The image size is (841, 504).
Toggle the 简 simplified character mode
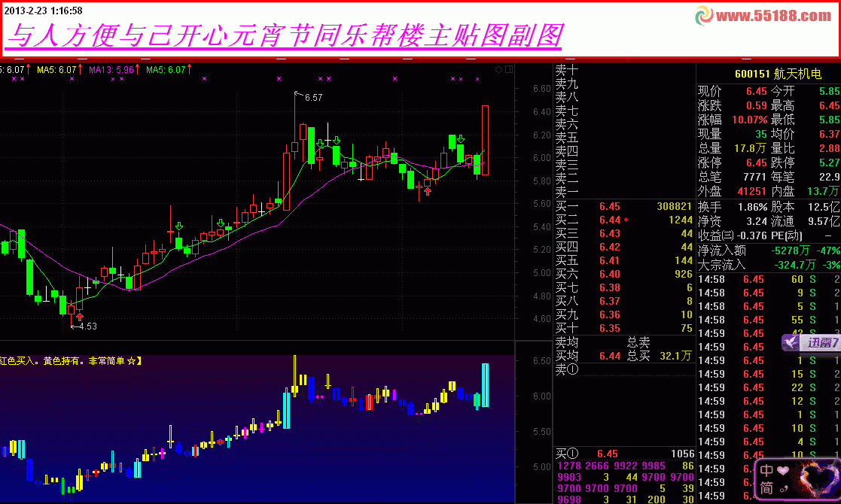click(766, 488)
